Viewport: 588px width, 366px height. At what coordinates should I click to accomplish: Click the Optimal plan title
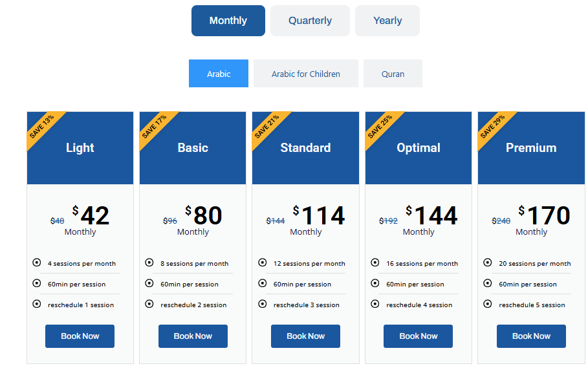click(x=419, y=147)
